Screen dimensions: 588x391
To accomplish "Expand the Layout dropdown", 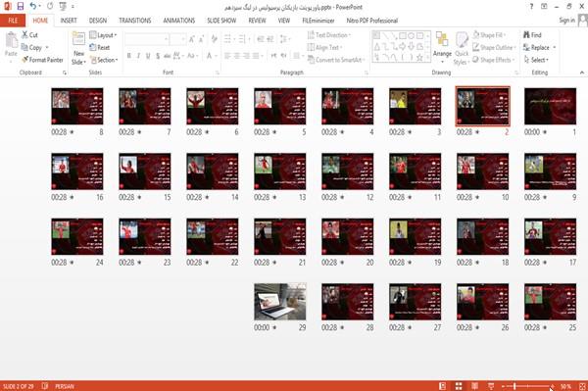I will 103,35.
